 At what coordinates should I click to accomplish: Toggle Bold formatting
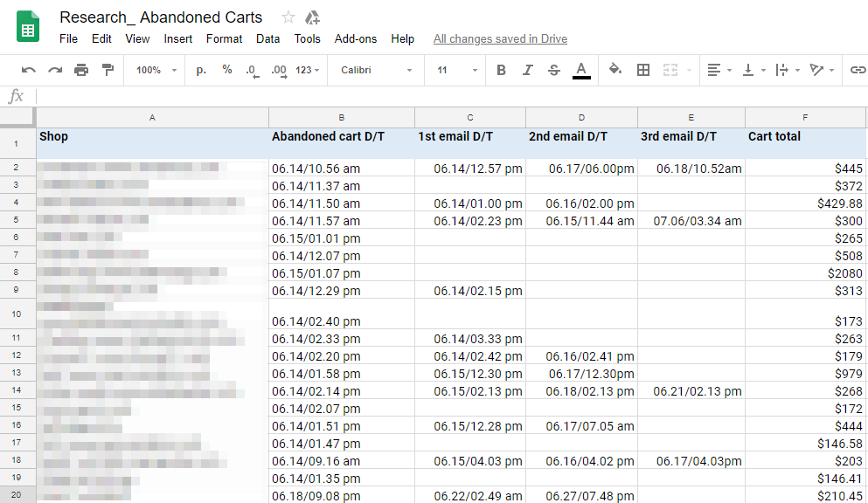[x=501, y=70]
